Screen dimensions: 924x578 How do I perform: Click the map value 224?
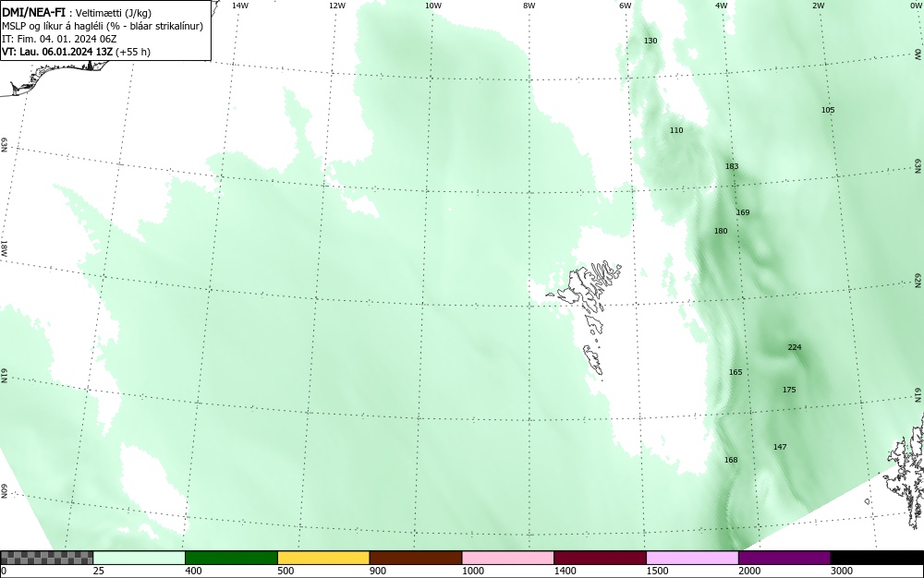[795, 347]
